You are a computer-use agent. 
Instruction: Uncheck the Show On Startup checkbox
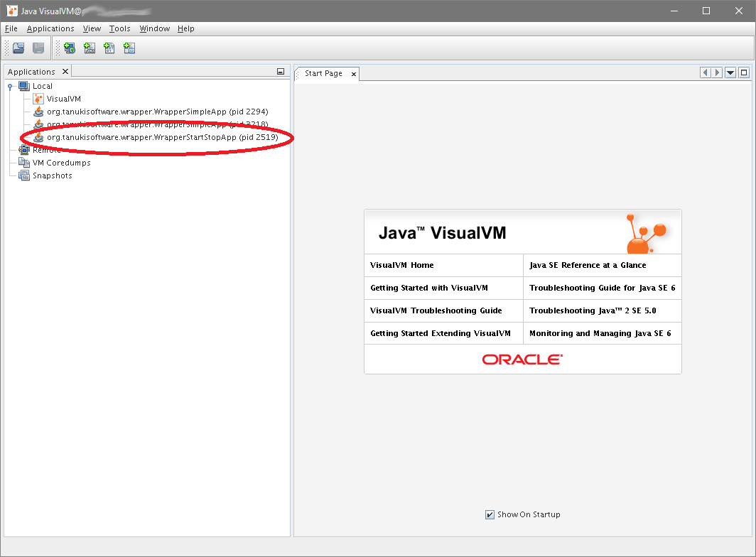pyautogui.click(x=490, y=514)
